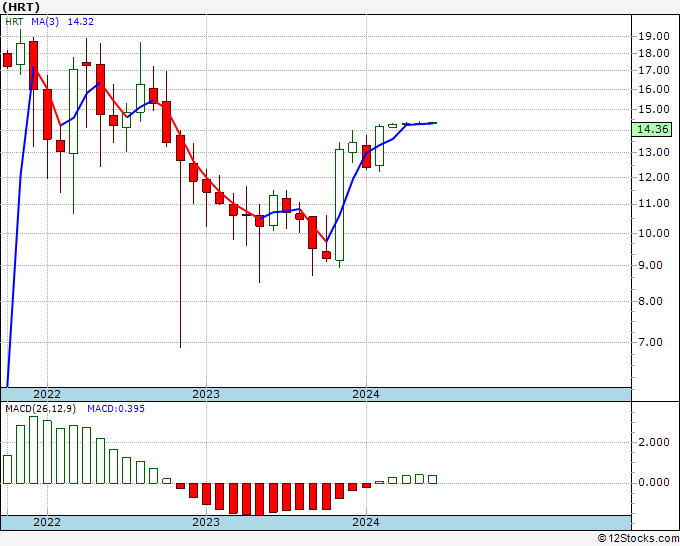Click the 16.00 price axis label
The image size is (680, 546).
point(654,89)
